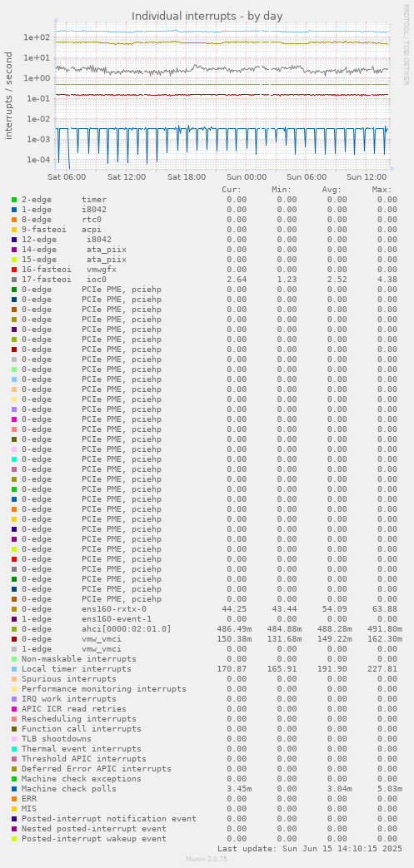Screen dimensions: 414x868
Task: Click the graph title Individual interrupts - by day
Action: pyautogui.click(x=207, y=16)
